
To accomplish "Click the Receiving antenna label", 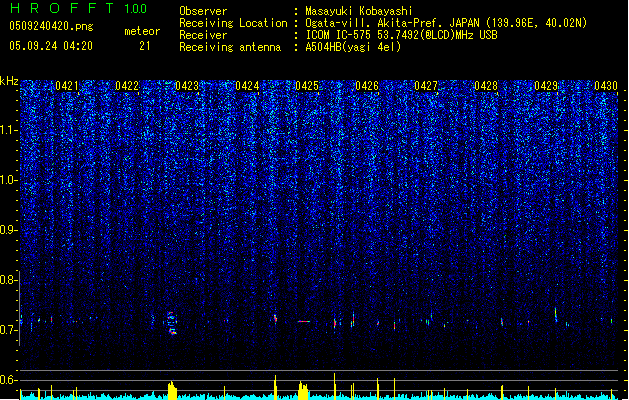I will tap(230, 47).
